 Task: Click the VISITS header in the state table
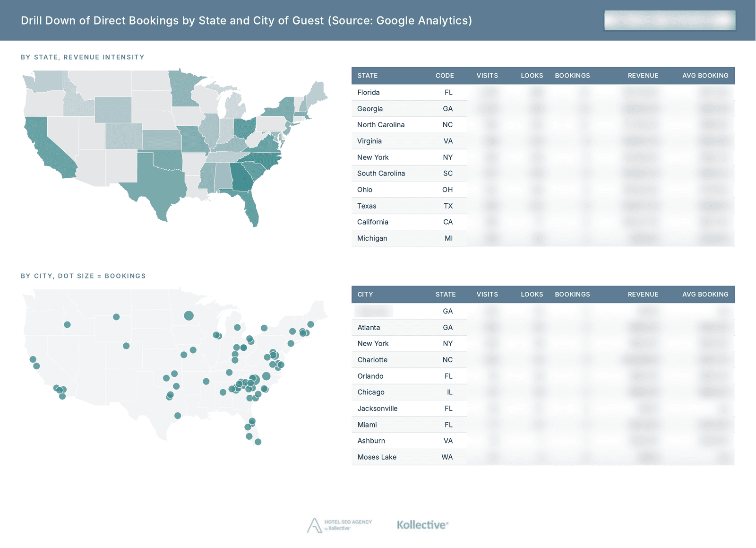[x=487, y=76]
